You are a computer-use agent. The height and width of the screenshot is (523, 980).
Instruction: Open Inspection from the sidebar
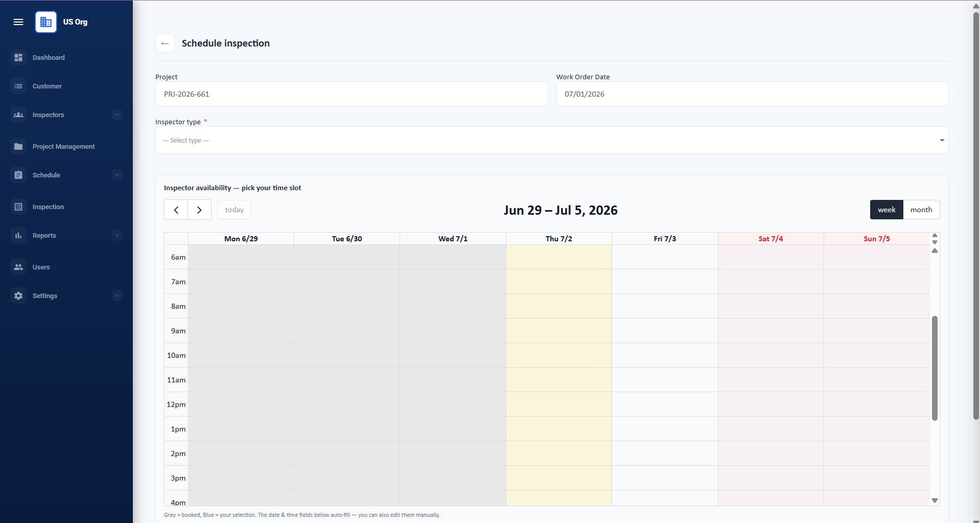[x=48, y=207]
